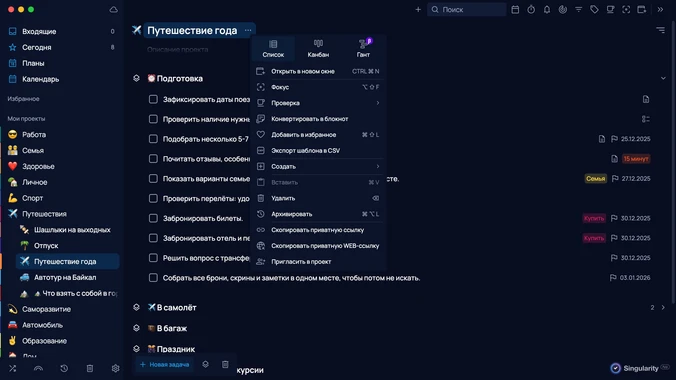Check off task Проверить наличие нужных
The height and width of the screenshot is (380, 676).
click(153, 119)
